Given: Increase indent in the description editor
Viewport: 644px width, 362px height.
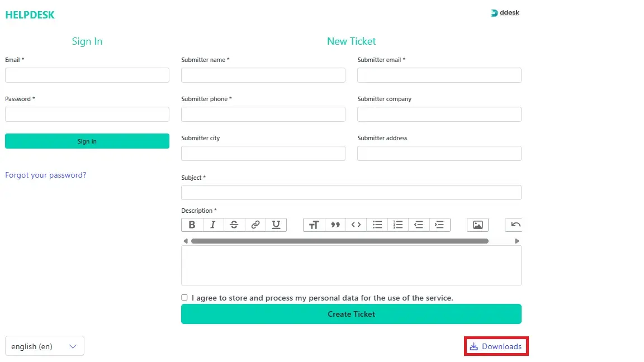Looking at the screenshot, I should point(440,225).
